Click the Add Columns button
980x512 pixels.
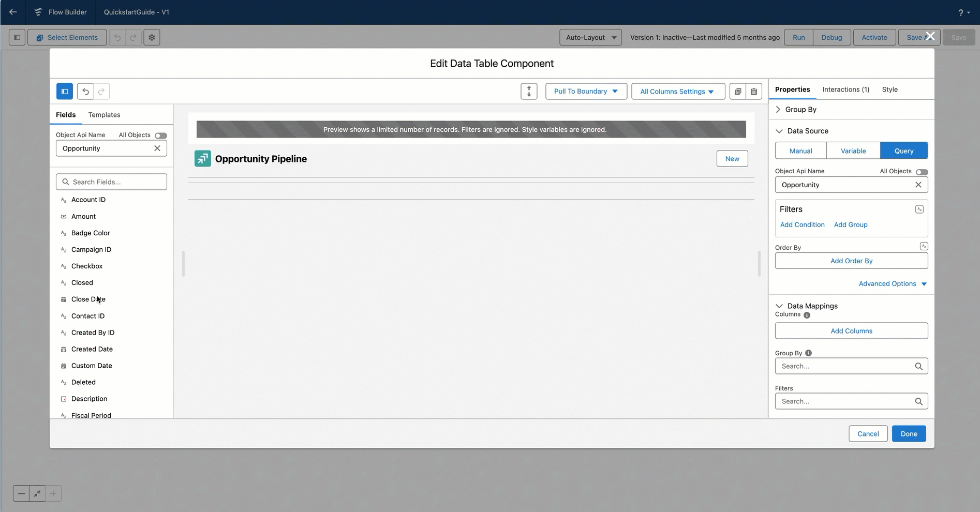[x=851, y=331]
